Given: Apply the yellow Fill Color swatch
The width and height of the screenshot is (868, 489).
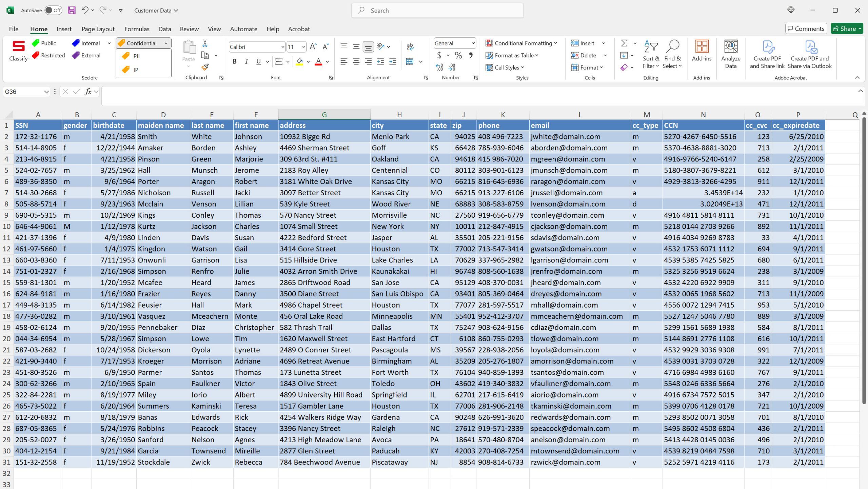Looking at the screenshot, I should [299, 62].
